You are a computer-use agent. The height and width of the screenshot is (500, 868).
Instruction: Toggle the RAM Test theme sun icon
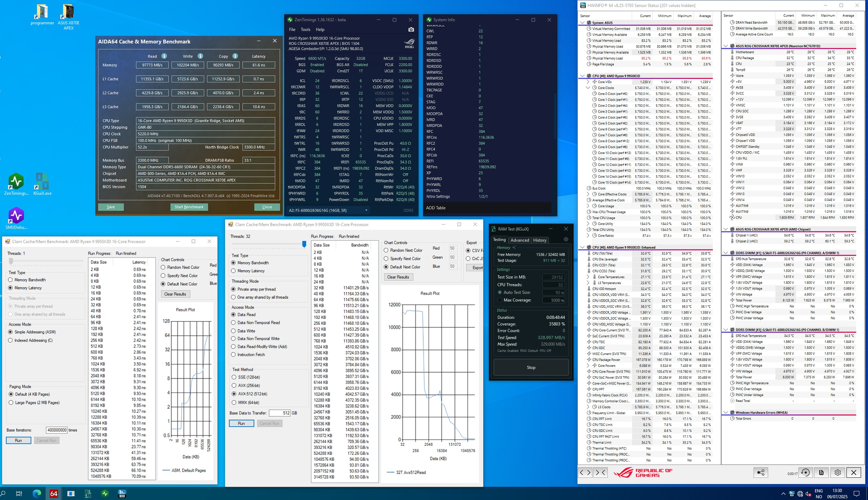pos(566,240)
